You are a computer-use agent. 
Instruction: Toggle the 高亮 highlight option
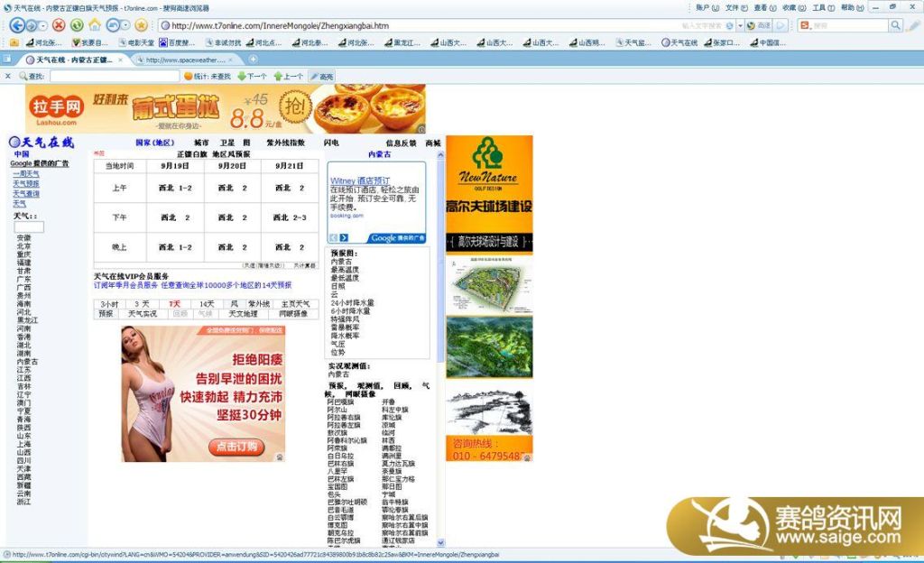tap(321, 77)
